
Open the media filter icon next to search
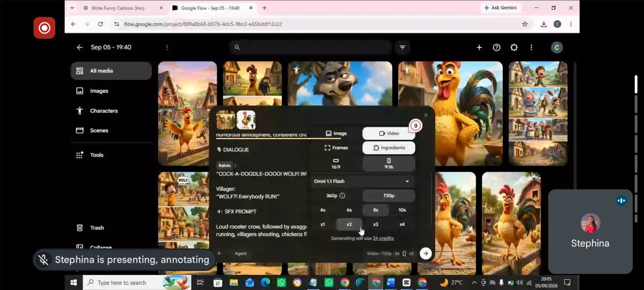coord(402,47)
